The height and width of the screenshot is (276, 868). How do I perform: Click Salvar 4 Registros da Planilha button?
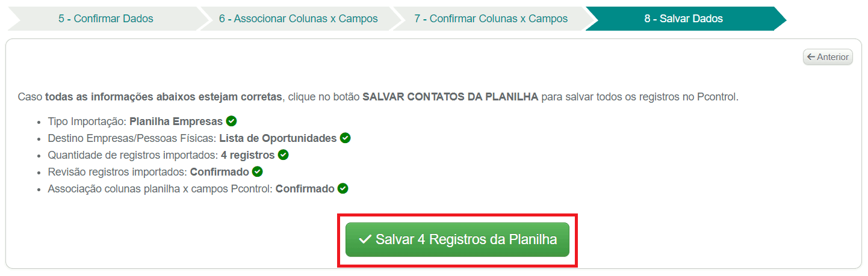coord(457,239)
